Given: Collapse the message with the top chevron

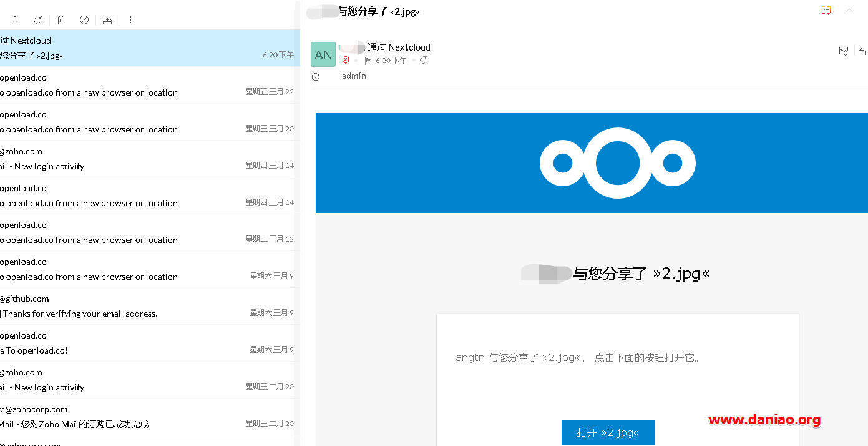Looking at the screenshot, I should click(x=849, y=11).
